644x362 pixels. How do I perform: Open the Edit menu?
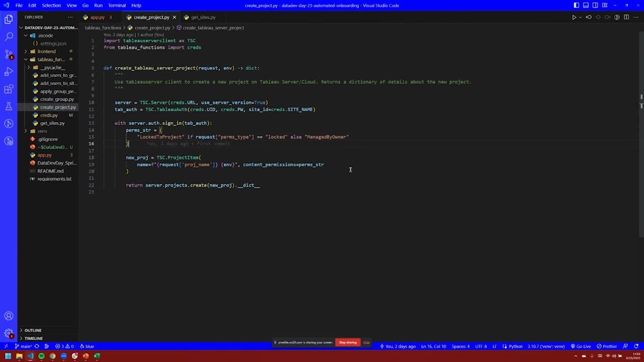(32, 6)
